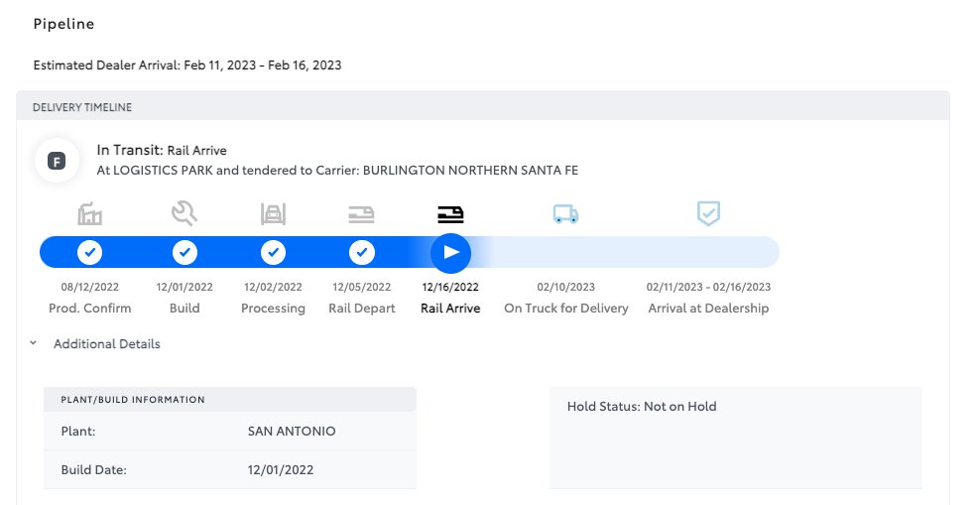Click the play marker at Rail Arrive
The height and width of the screenshot is (505, 980).
coord(450,252)
